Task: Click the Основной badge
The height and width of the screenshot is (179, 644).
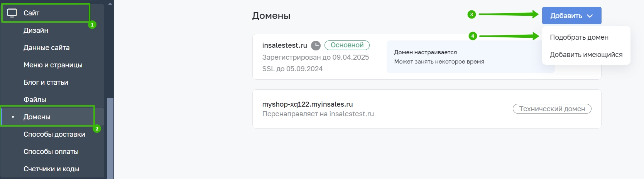Action: coord(347,45)
